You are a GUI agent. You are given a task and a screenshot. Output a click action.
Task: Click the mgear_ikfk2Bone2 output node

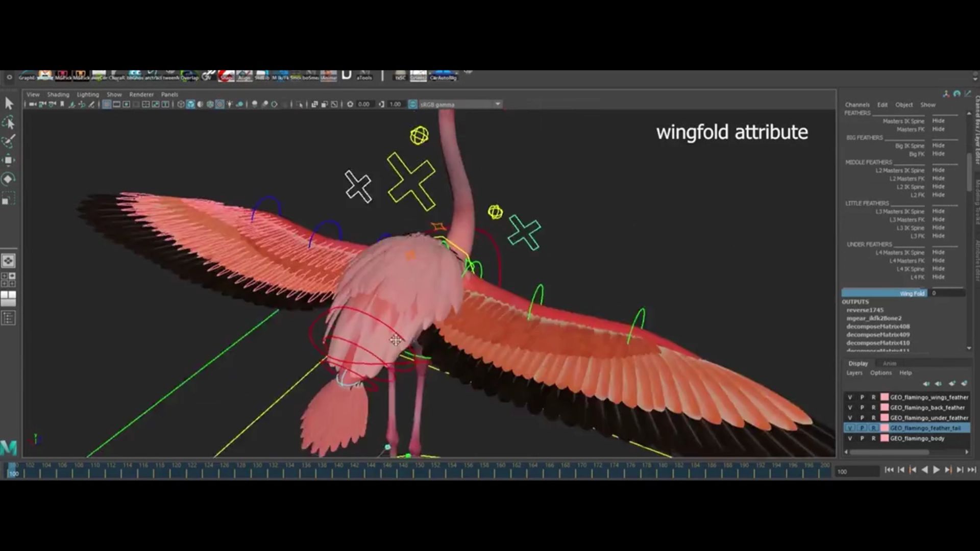pyautogui.click(x=873, y=318)
